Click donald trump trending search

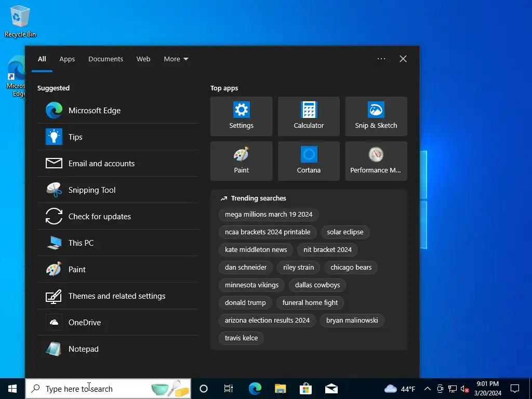(x=245, y=303)
